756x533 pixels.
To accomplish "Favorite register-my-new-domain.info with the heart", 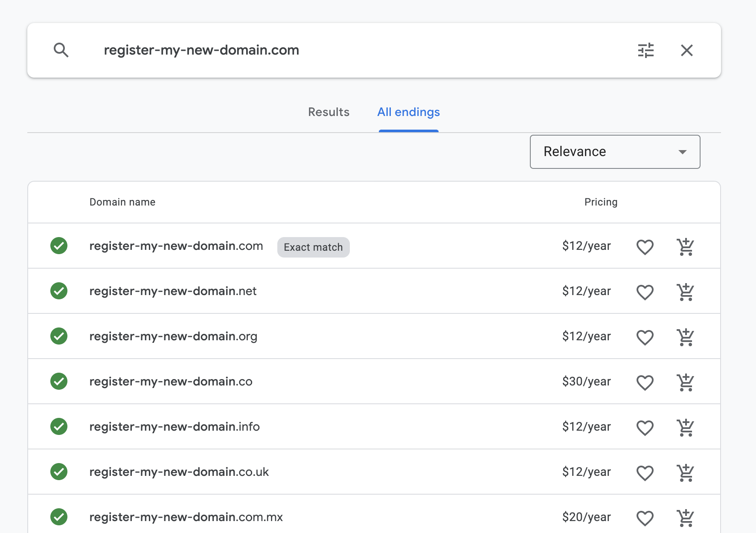I will tap(645, 427).
